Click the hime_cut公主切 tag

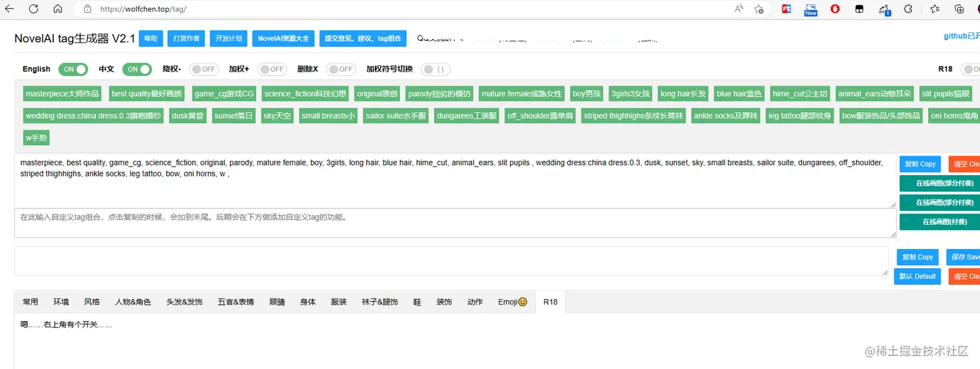click(x=800, y=94)
